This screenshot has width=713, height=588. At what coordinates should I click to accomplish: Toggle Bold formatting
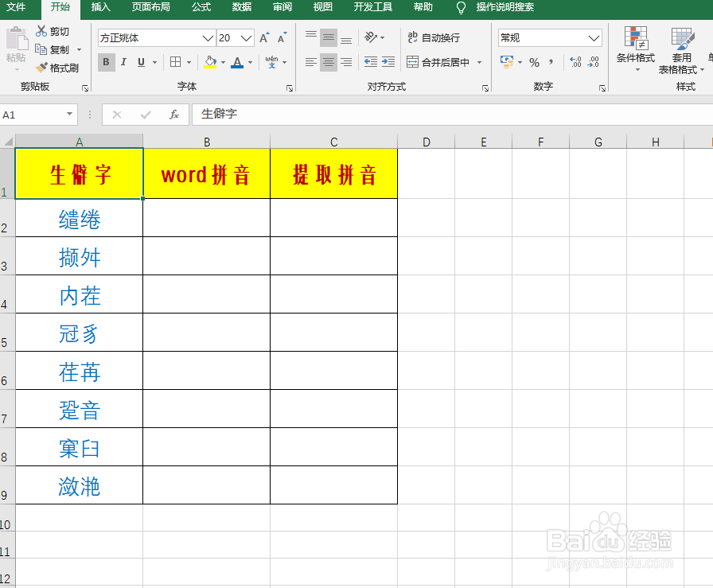click(x=106, y=62)
